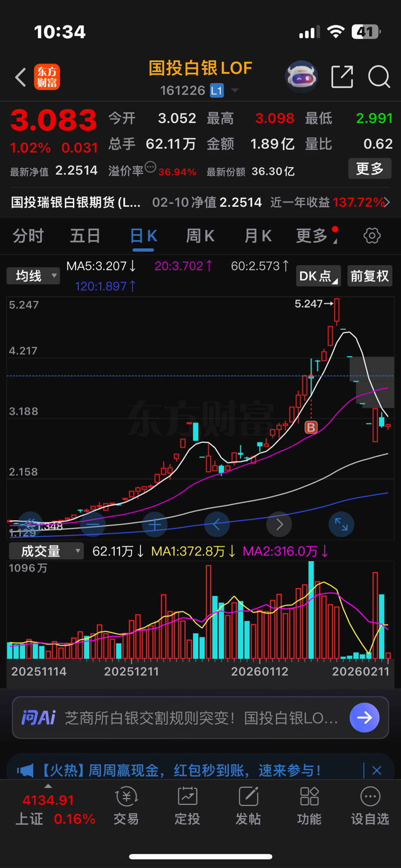Screen dimensions: 401x868
Task: Tap the latest price 3.083
Action: (54, 121)
